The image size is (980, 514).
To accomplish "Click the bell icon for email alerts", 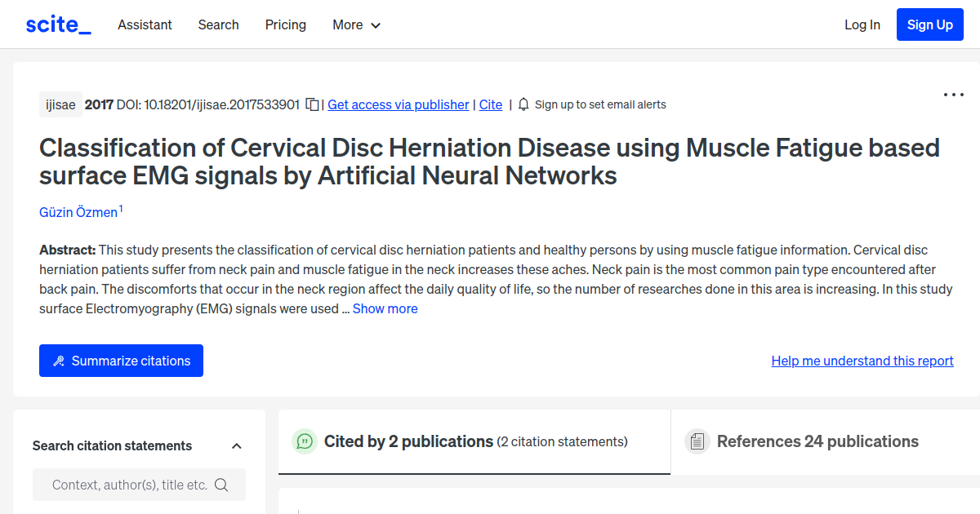I will coord(523,104).
